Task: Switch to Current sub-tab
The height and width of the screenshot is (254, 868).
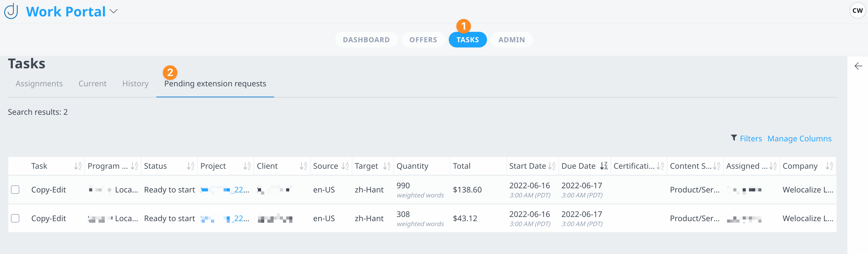Action: [92, 84]
